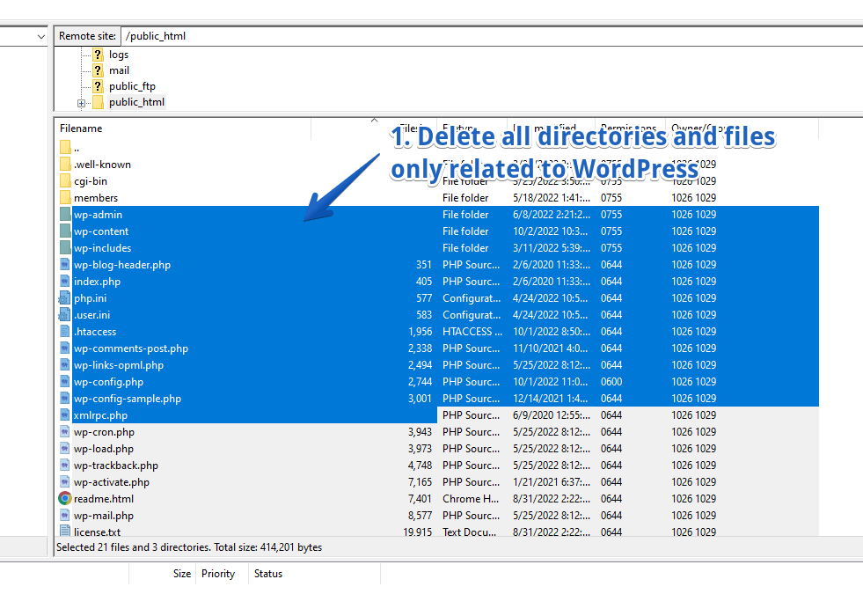Viewport: 863px width, 616px height.
Task: Click the Size column header in queue
Action: click(x=181, y=574)
